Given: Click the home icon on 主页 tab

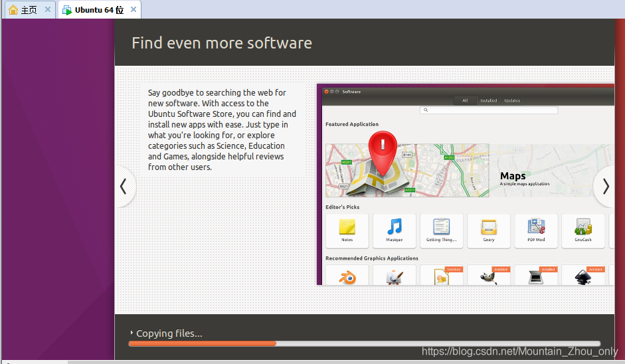Looking at the screenshot, I should tap(13, 9).
